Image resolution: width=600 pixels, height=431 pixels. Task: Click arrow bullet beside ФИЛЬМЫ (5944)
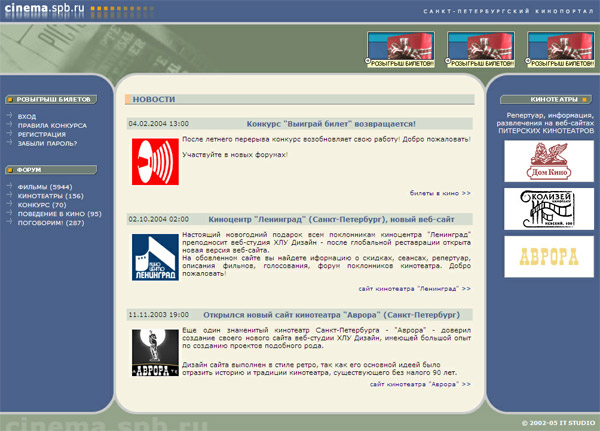click(9, 185)
